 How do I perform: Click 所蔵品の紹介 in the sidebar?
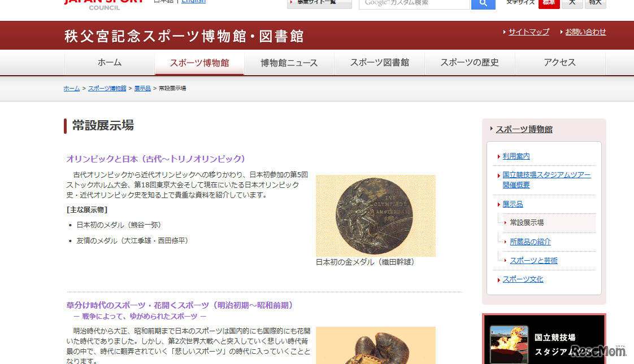pyautogui.click(x=529, y=241)
